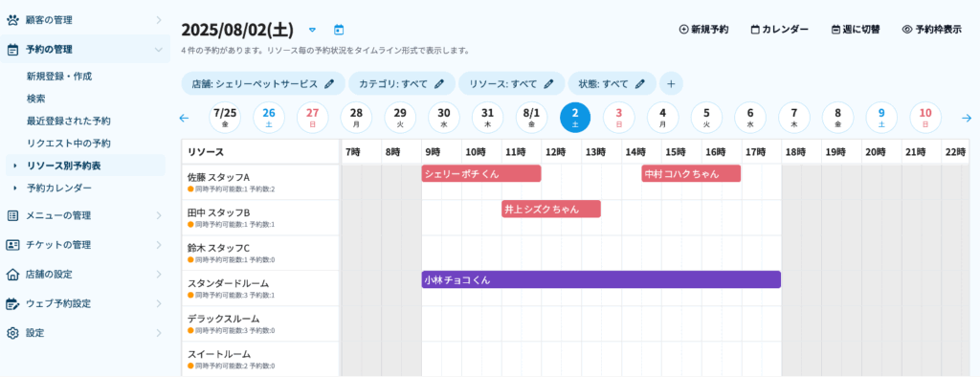Edit the カテゴリ filter via pencil icon
Screen dimensions: 980x377
pos(439,83)
